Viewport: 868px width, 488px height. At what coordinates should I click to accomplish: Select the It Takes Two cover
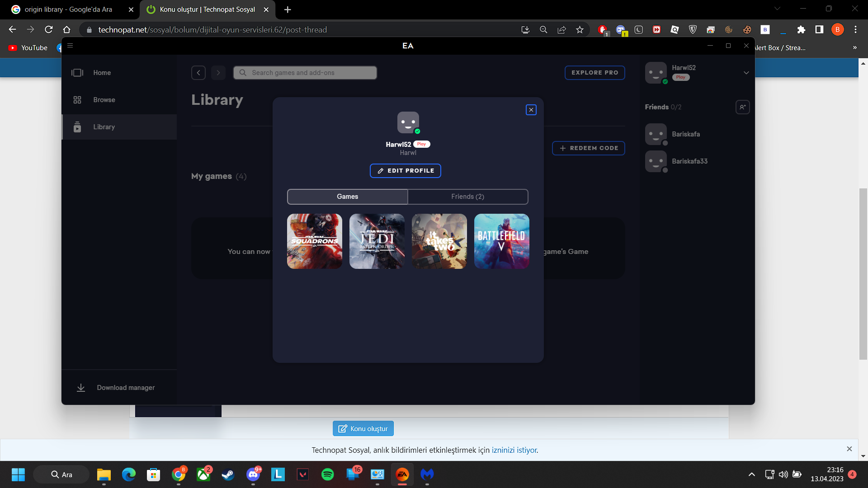(439, 241)
